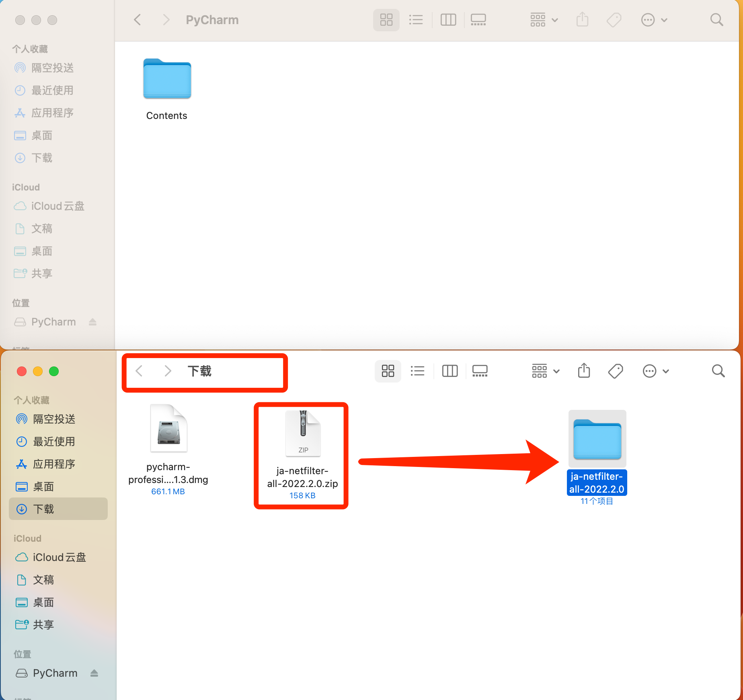Eject PyCharm volume in 下载 window sidebar
The image size is (743, 700).
click(94, 673)
